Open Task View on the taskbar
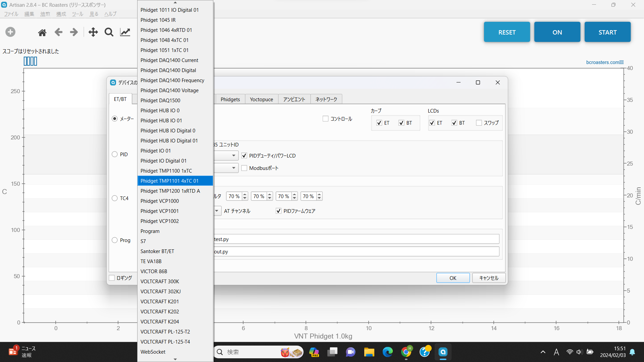The width and height of the screenshot is (644, 362). coord(333,352)
